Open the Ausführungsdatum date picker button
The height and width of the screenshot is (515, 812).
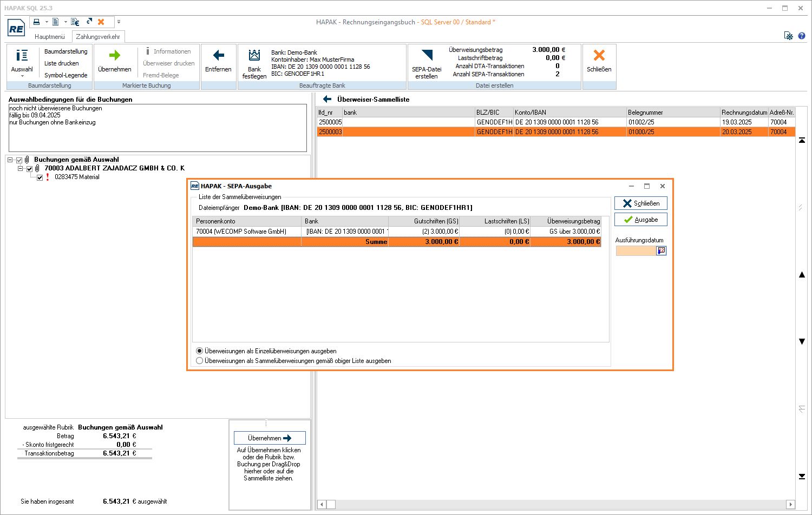(x=661, y=250)
